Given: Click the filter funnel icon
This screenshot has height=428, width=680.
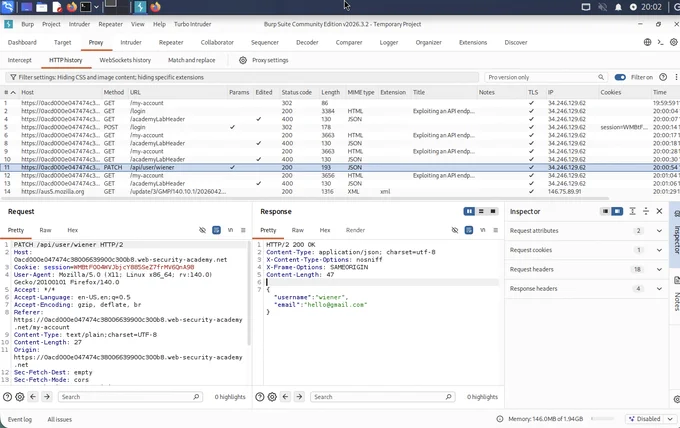Looking at the screenshot, I should (x=13, y=77).
